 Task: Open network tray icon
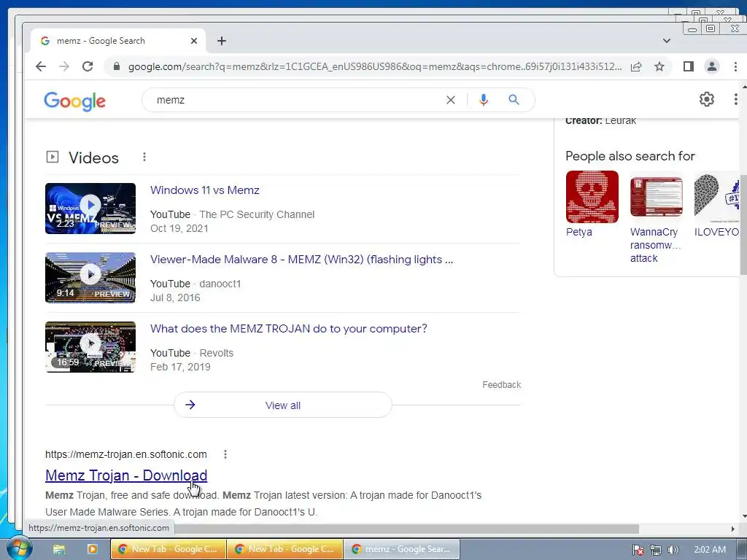click(x=656, y=550)
